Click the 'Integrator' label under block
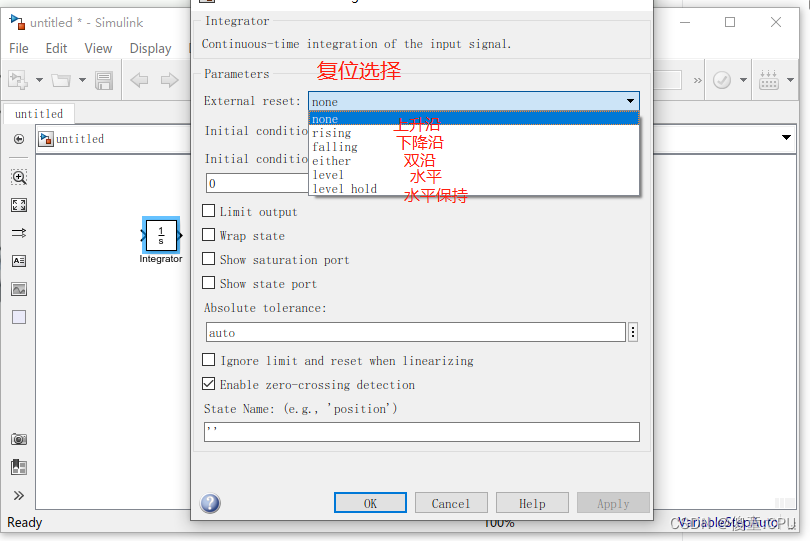 (x=161, y=259)
